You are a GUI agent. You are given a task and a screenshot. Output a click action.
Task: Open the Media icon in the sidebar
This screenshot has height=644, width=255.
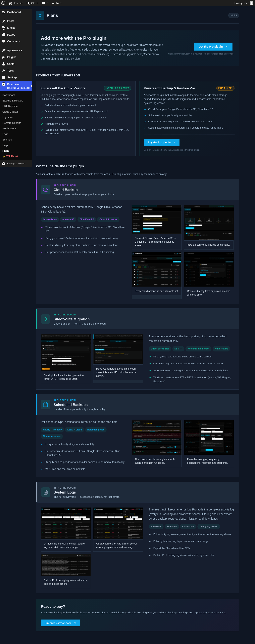(x=4, y=28)
